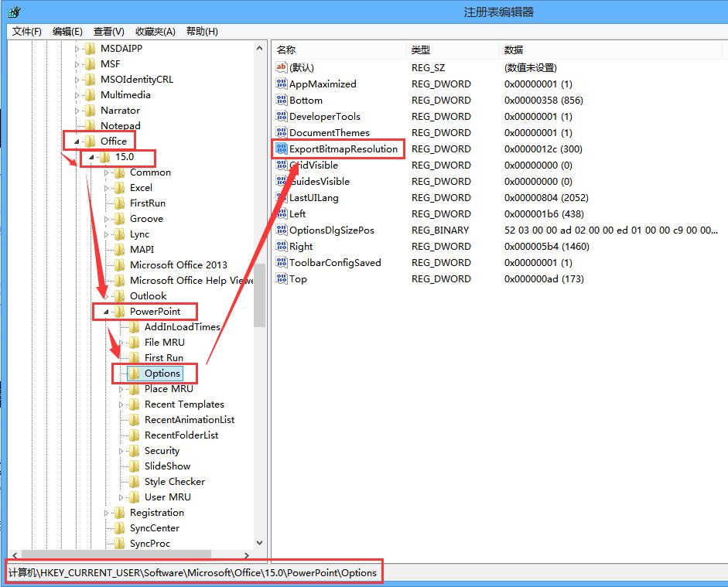Click the Right DWORD value icon
The width and height of the screenshot is (728, 587).
pos(282,246)
